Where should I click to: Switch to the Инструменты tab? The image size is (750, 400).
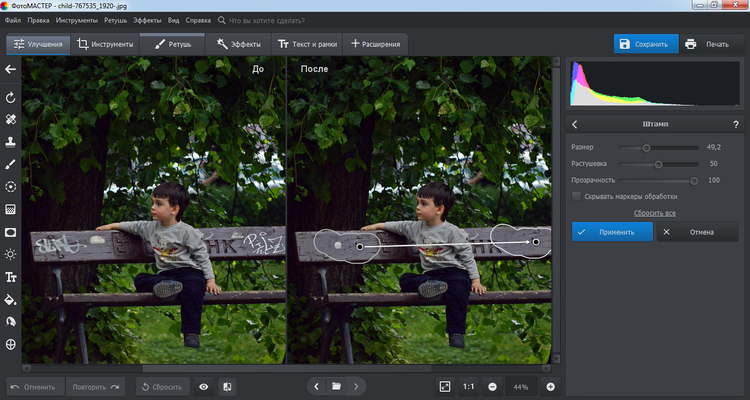[x=105, y=44]
